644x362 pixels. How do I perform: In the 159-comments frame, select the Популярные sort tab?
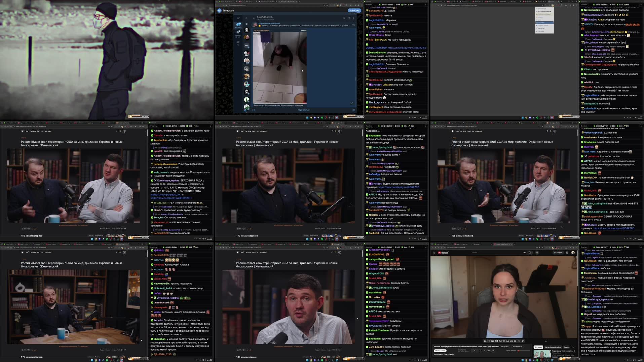pos(99,236)
